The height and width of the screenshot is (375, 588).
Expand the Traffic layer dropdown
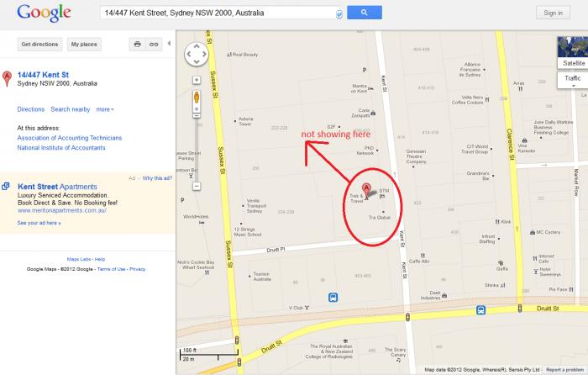coord(573,81)
